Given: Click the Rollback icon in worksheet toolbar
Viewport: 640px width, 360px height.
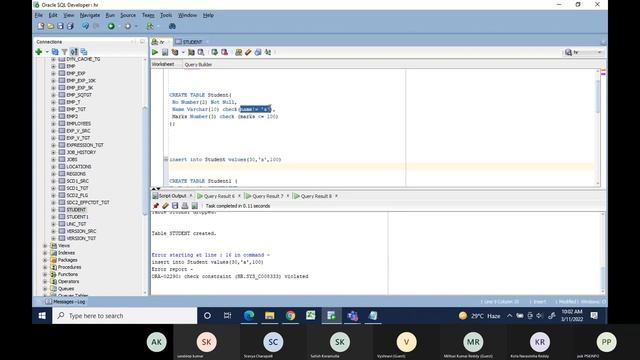Looking at the screenshot, I should (x=224, y=52).
